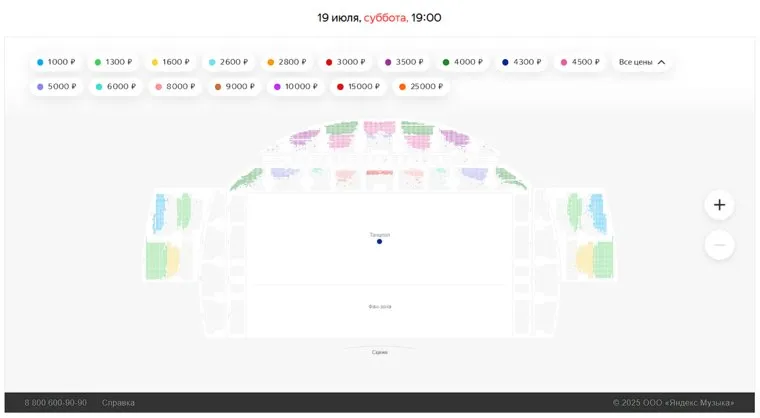Enable the 4000 ₽ price filter

click(462, 62)
